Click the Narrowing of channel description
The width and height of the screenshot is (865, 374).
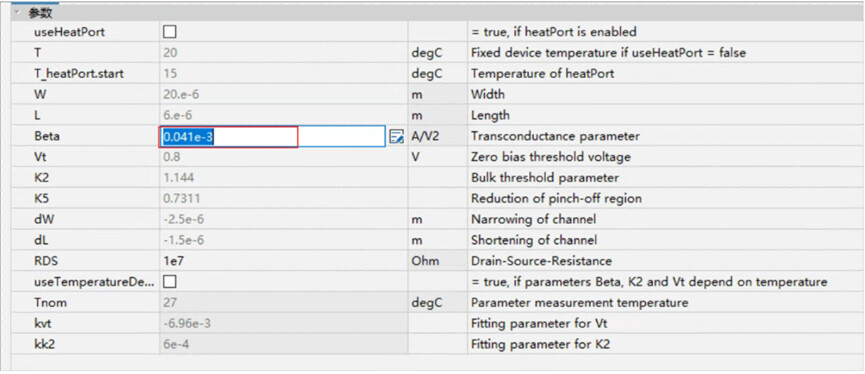tap(533, 220)
